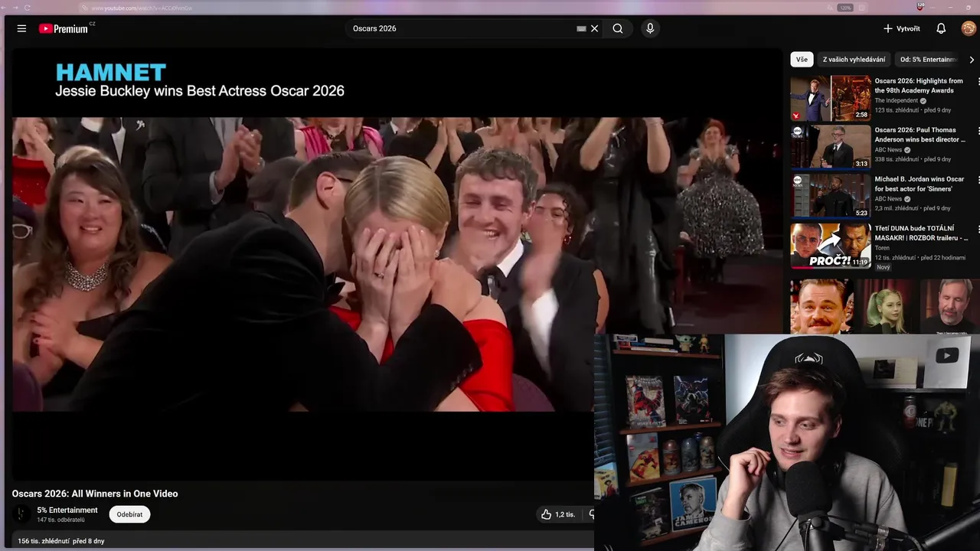Open the 5% Entertainment channel avatar

coord(21,514)
